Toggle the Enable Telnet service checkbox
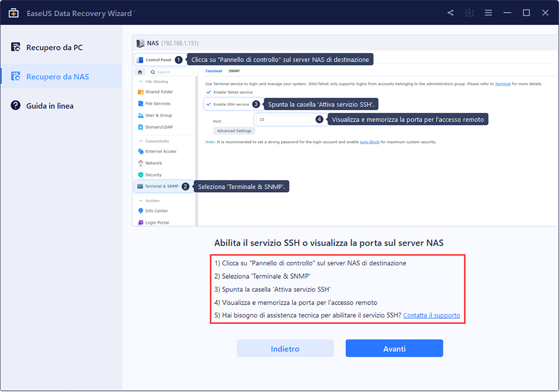Image resolution: width=560 pixels, height=392 pixels. click(x=208, y=92)
